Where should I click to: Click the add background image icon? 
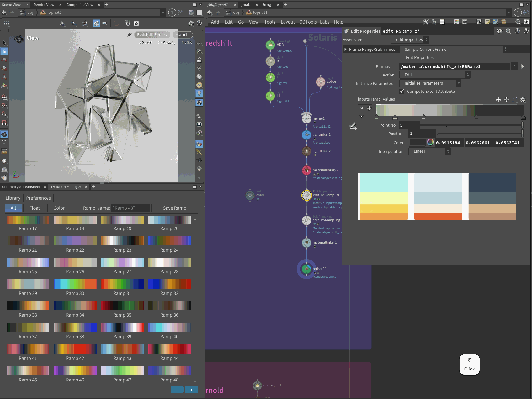pos(495,22)
